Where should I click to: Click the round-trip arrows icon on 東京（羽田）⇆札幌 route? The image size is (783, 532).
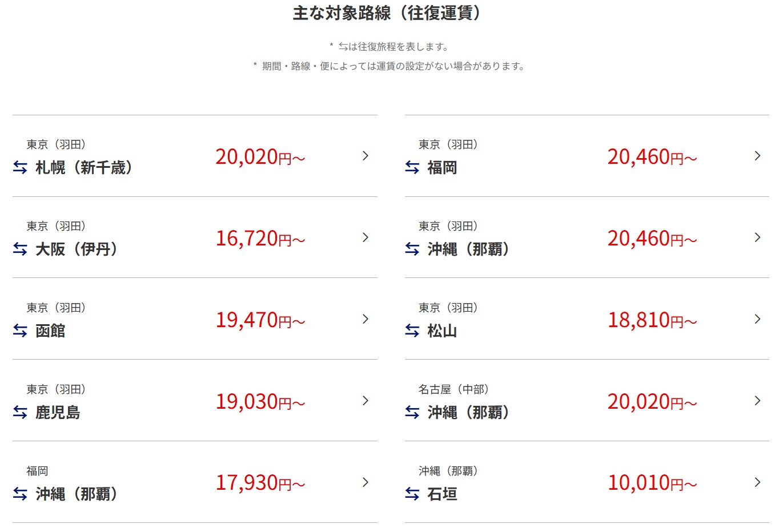[18, 168]
